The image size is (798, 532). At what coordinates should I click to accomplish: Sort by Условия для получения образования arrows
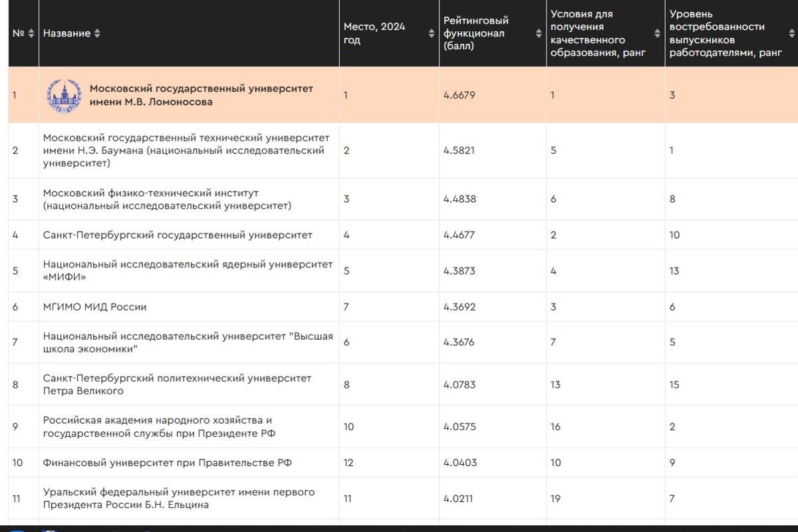tap(657, 33)
